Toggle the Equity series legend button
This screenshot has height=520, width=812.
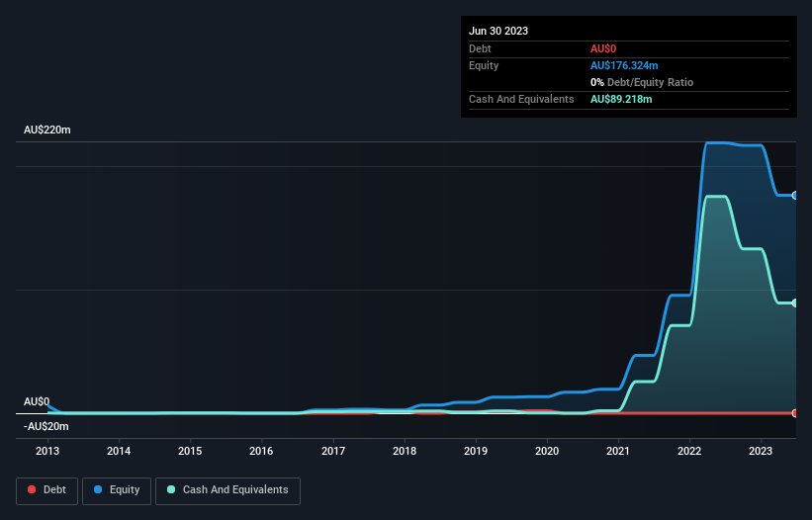click(117, 490)
